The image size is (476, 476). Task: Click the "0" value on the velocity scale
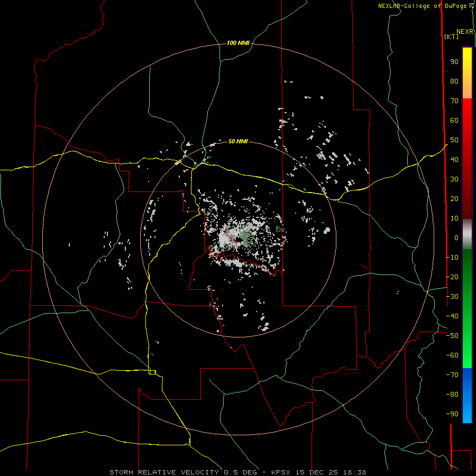tap(456, 238)
